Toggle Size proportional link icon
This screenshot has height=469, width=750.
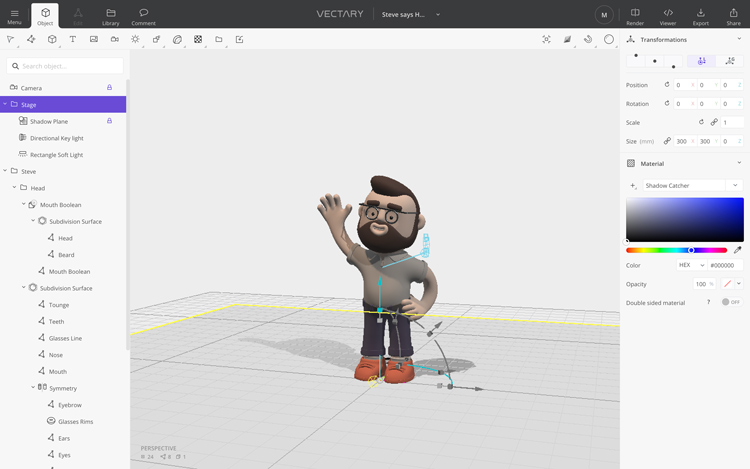(667, 141)
